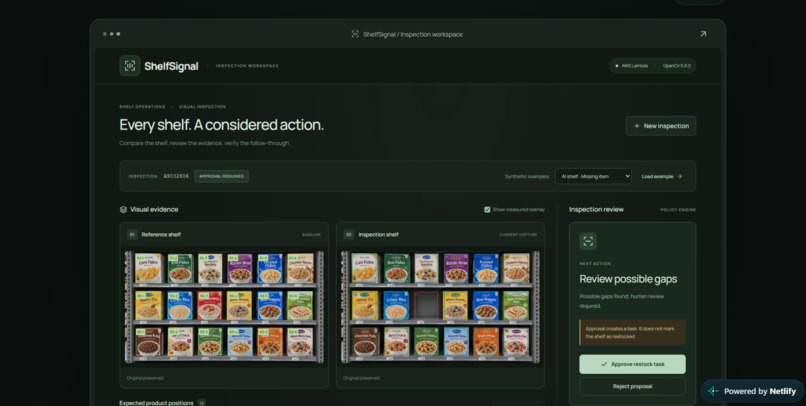Click the ShelfSignal brand name
Viewport: 806px width, 406px height.
171,66
